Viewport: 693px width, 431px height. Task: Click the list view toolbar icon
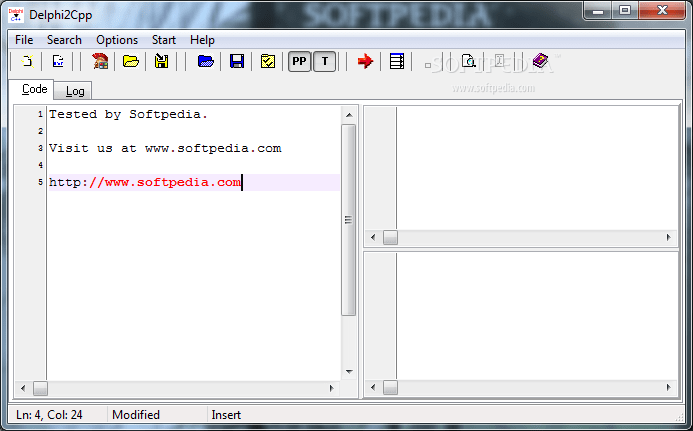click(396, 61)
